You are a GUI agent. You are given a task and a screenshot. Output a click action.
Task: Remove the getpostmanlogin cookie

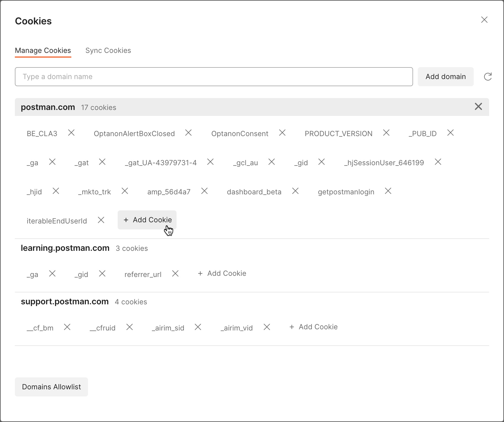pos(388,191)
